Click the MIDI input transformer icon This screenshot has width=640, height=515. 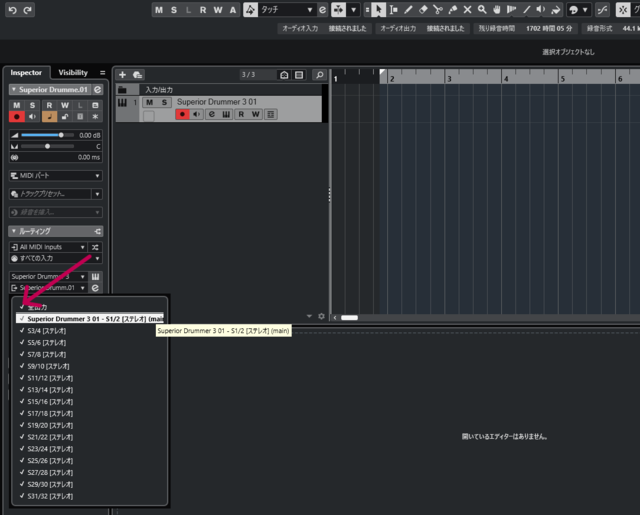click(95, 246)
